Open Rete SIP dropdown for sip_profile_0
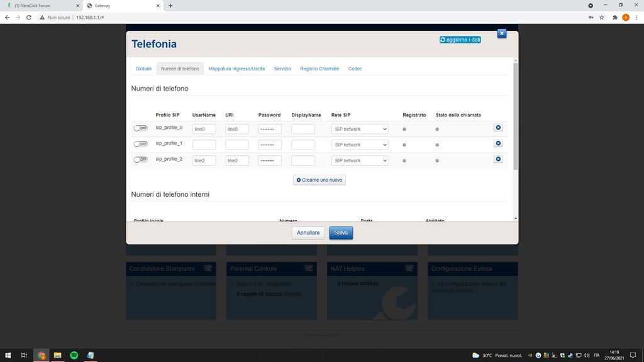Screen dimensions: 644x362 tap(360, 129)
